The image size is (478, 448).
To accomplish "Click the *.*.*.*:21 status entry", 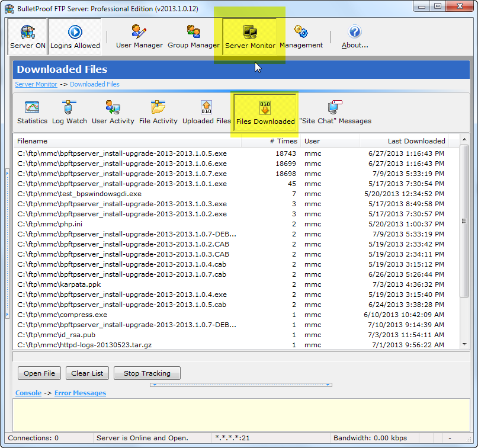I will 232,438.
